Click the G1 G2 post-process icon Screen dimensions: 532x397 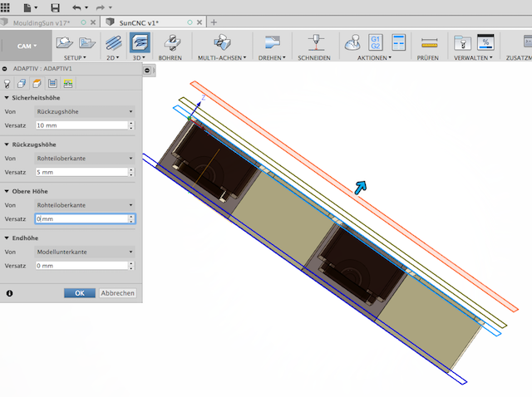coord(375,42)
